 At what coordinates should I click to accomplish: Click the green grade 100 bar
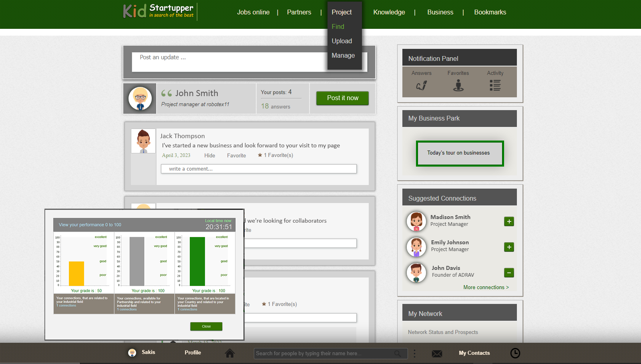point(197,261)
